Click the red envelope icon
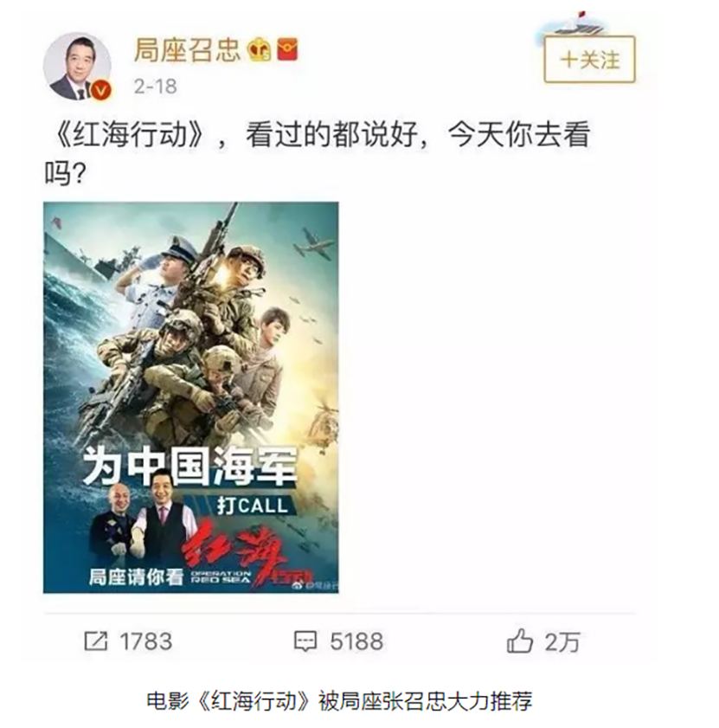719x728 pixels. click(x=287, y=49)
